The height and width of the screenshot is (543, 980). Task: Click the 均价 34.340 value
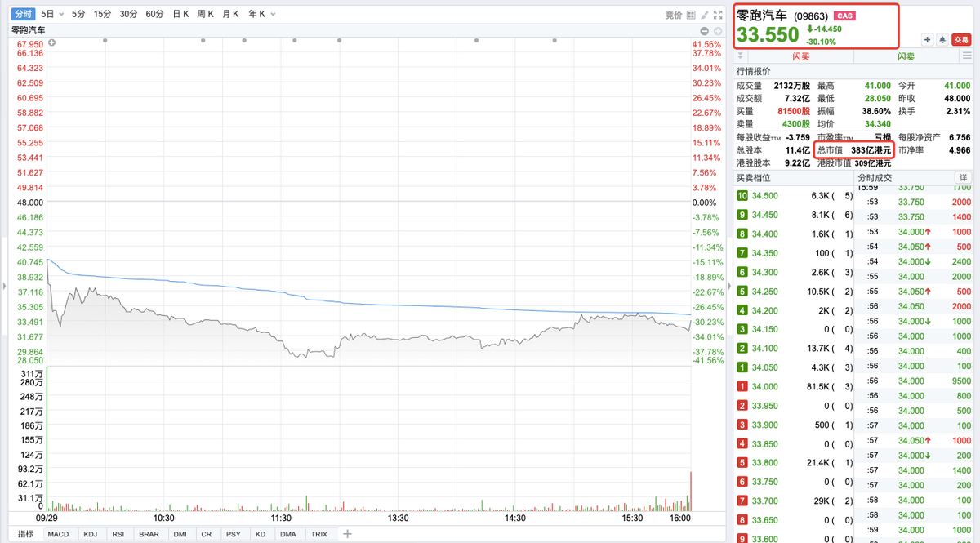click(x=877, y=124)
